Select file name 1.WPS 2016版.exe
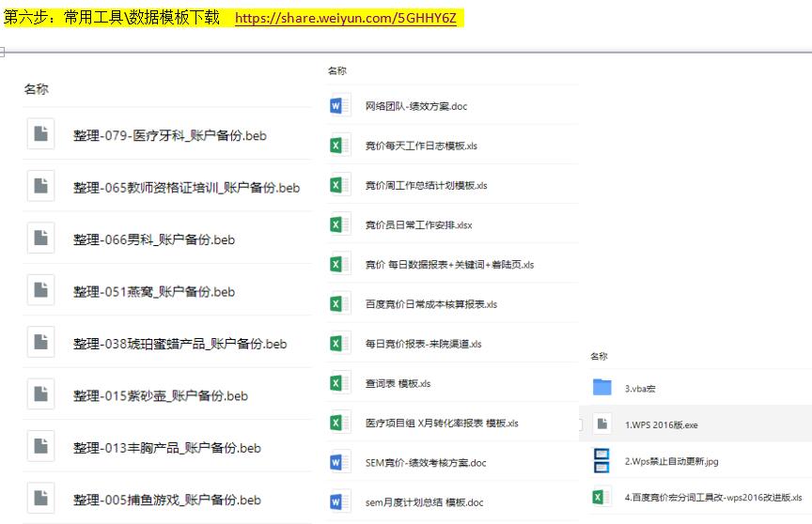812x524 pixels. coord(662,424)
